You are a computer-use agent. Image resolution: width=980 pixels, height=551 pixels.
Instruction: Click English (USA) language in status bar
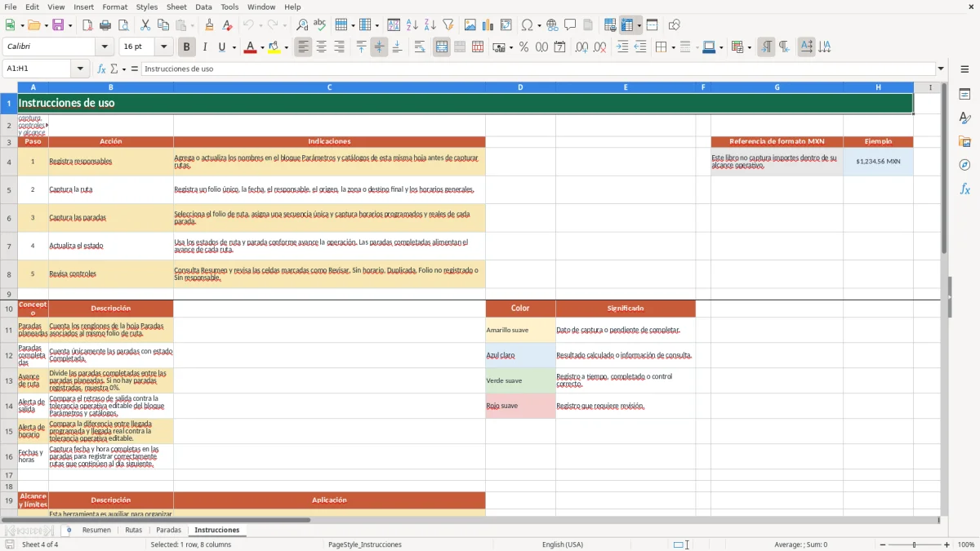[563, 544]
